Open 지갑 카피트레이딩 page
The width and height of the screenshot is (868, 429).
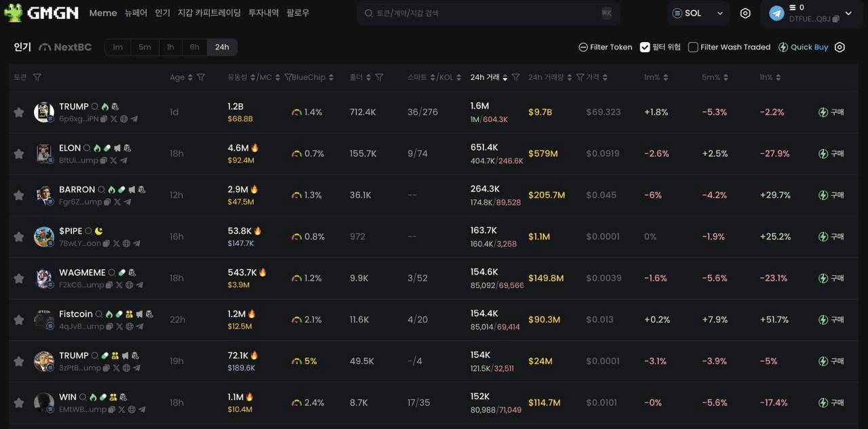click(x=209, y=13)
